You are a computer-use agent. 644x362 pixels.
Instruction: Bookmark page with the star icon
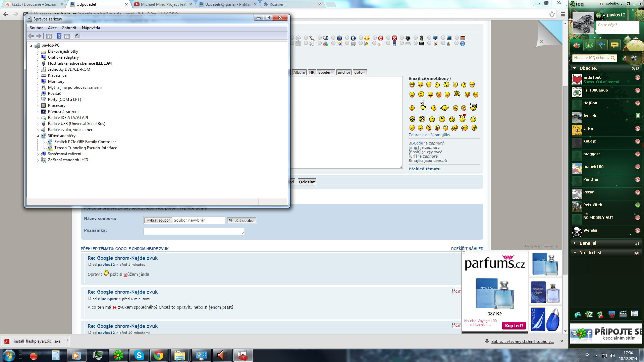[552, 14]
